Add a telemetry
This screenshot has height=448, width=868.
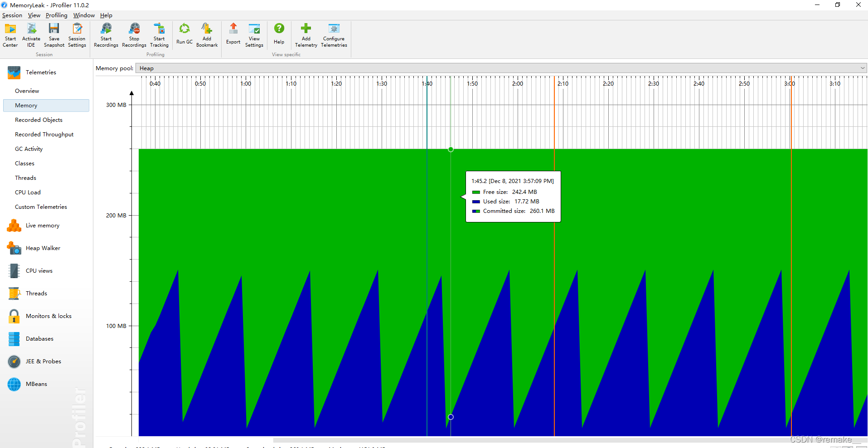[x=306, y=35]
